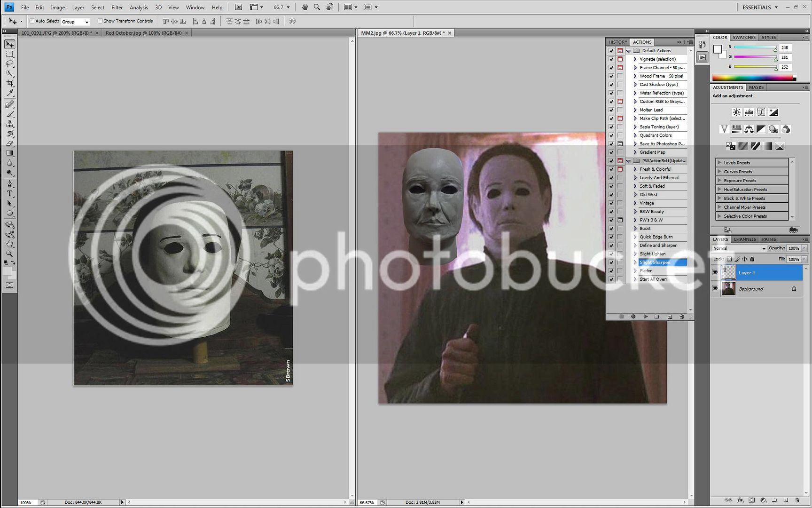Viewport: 812px width, 508px height.
Task: Expand the Hue/Saturation Presets list
Action: pyautogui.click(x=719, y=189)
